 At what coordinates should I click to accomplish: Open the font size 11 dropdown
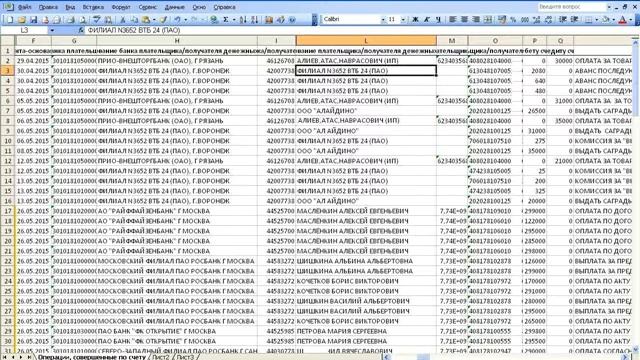tap(403, 20)
